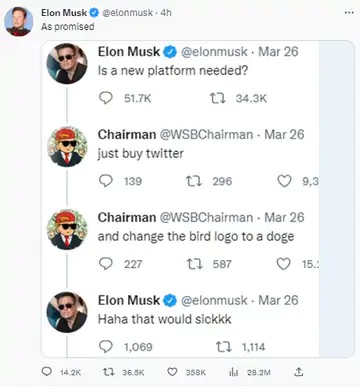Retweet the doge logo tweet showing 587
This screenshot has width=360, height=387.
pos(194,264)
